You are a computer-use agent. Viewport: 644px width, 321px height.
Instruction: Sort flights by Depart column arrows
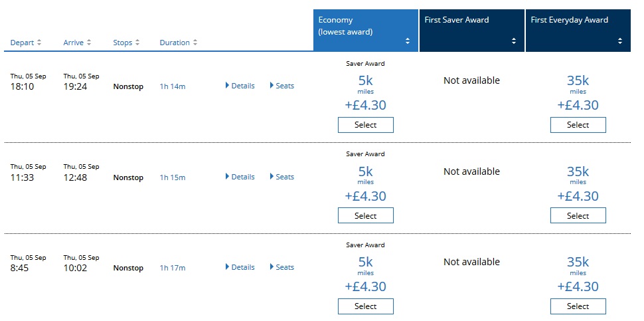pos(39,43)
